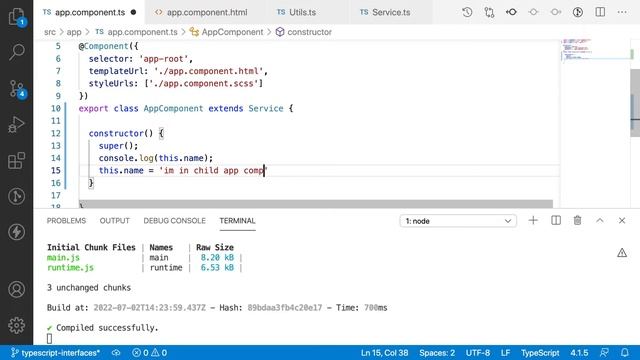Viewport: 640px width, 360px height.
Task: Open notifications bell in status bar
Action: point(624,353)
